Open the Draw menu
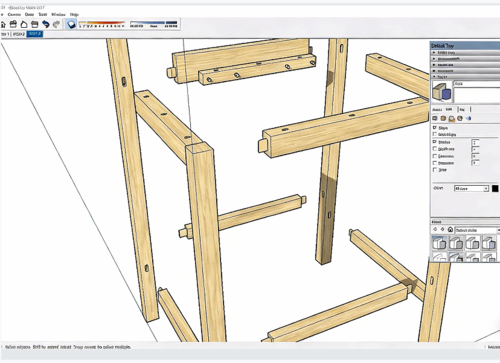This screenshot has width=500, height=363. [29, 15]
